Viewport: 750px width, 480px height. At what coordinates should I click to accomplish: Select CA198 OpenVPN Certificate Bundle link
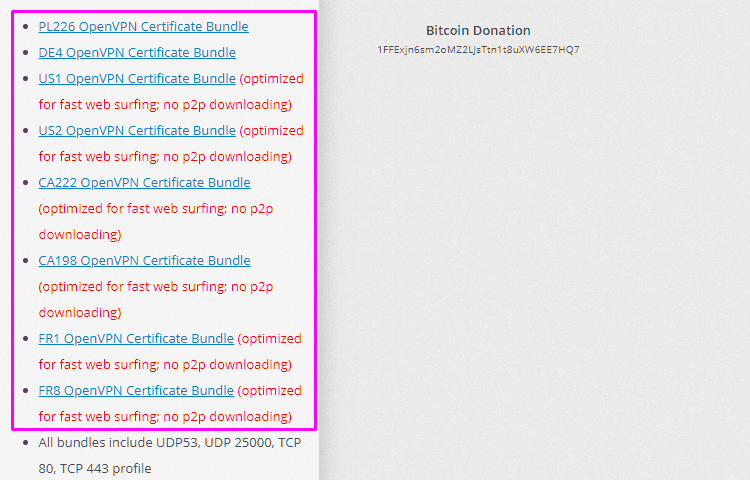[x=144, y=261]
